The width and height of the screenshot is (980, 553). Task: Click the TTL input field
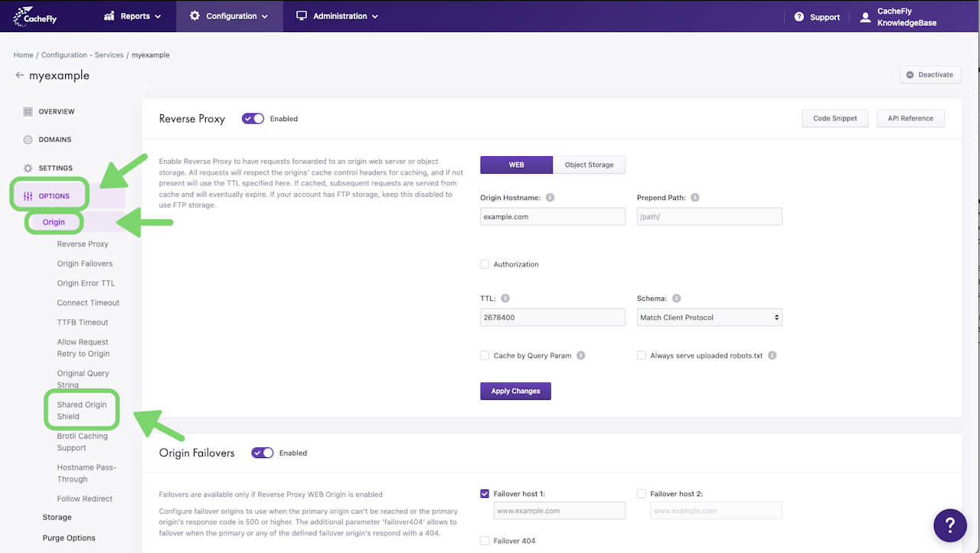click(x=553, y=317)
